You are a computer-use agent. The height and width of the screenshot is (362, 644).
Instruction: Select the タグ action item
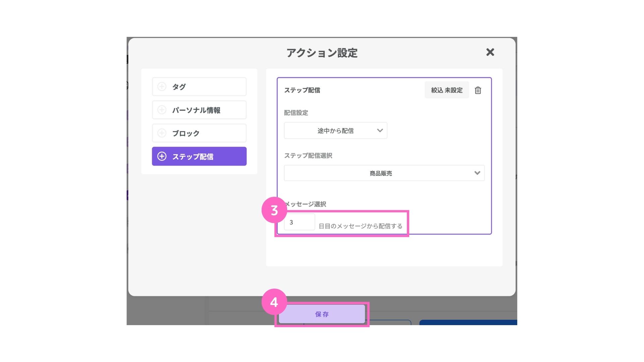click(199, 86)
